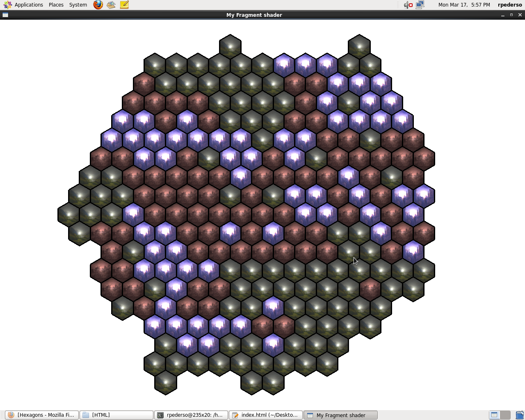
Task: Minimize the My Fragment shader window
Action: 502,15
